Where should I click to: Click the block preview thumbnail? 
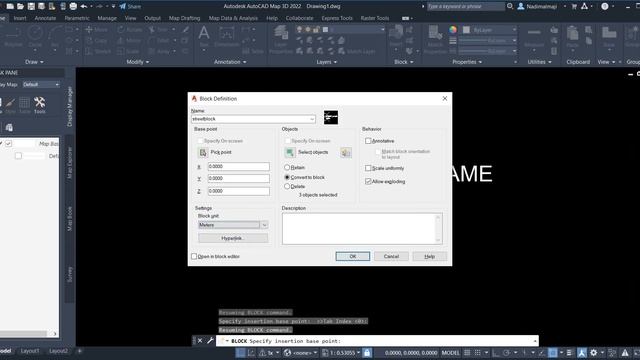point(331,118)
